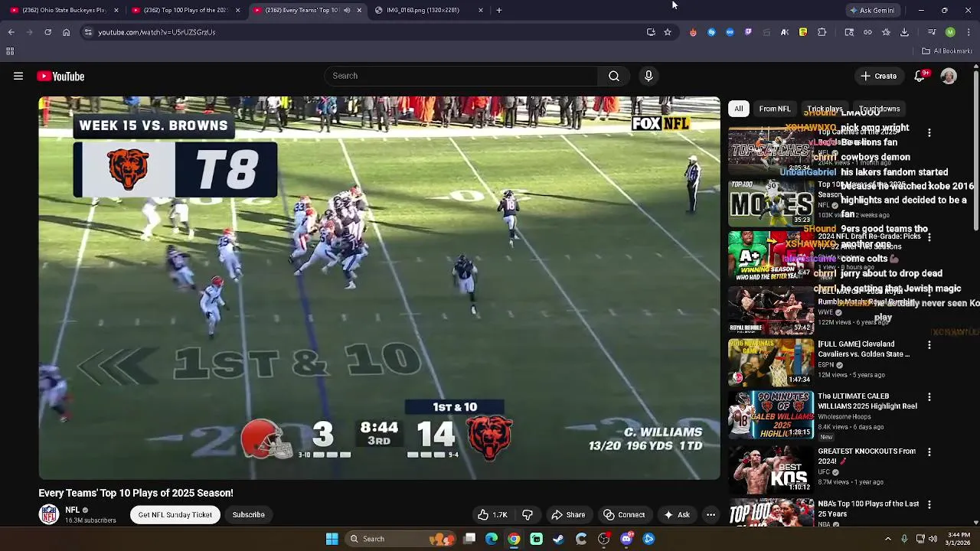Open the 2016 NBA Finals Game 7 thumbnail
The width and height of the screenshot is (980, 551).
(x=771, y=362)
